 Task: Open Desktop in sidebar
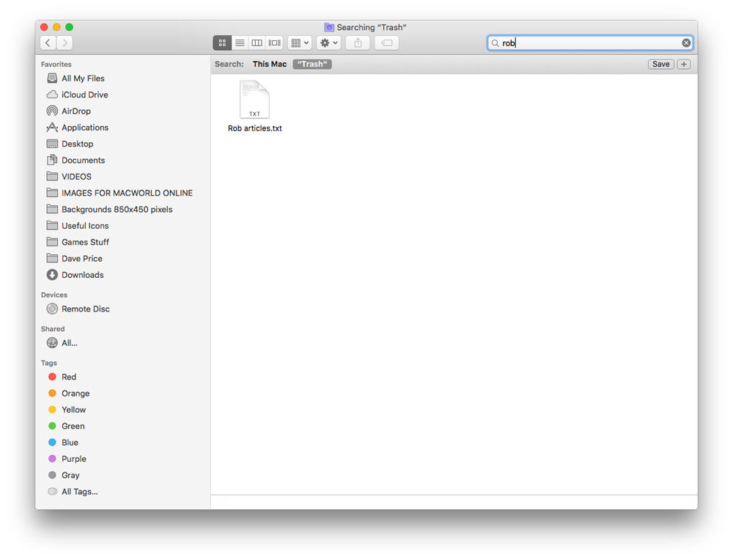(x=78, y=144)
